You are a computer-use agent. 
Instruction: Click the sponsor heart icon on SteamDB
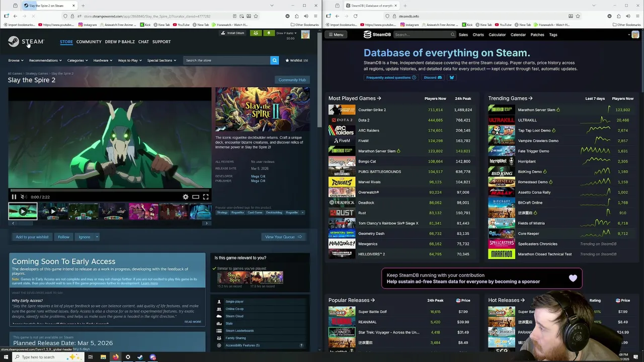point(573,278)
